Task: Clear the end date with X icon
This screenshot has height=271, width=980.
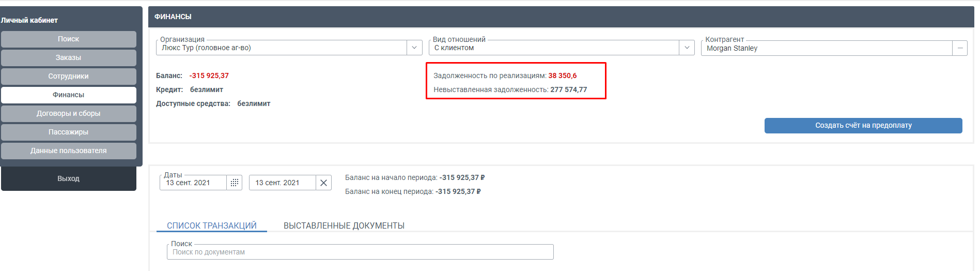Action: [x=323, y=183]
